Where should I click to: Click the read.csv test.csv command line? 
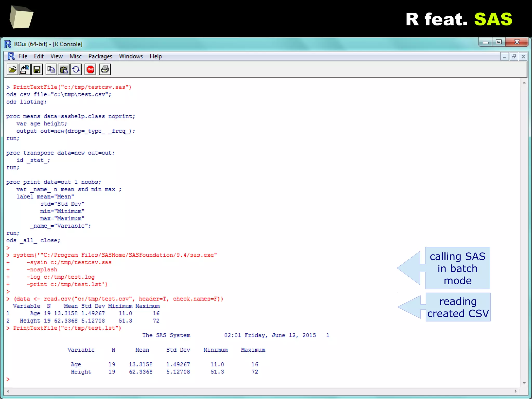115,299
